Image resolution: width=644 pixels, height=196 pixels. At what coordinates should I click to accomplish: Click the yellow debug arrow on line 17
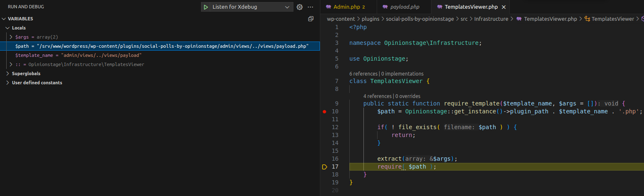[x=324, y=167]
